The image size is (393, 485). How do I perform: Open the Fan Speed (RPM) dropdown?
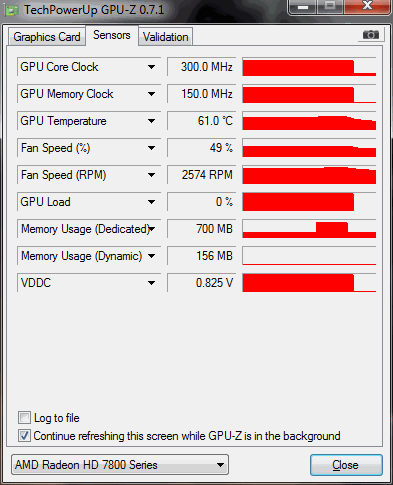(151, 175)
